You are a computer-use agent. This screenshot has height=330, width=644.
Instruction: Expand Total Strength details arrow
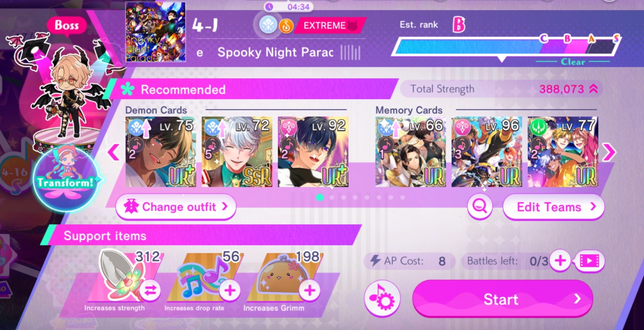593,89
